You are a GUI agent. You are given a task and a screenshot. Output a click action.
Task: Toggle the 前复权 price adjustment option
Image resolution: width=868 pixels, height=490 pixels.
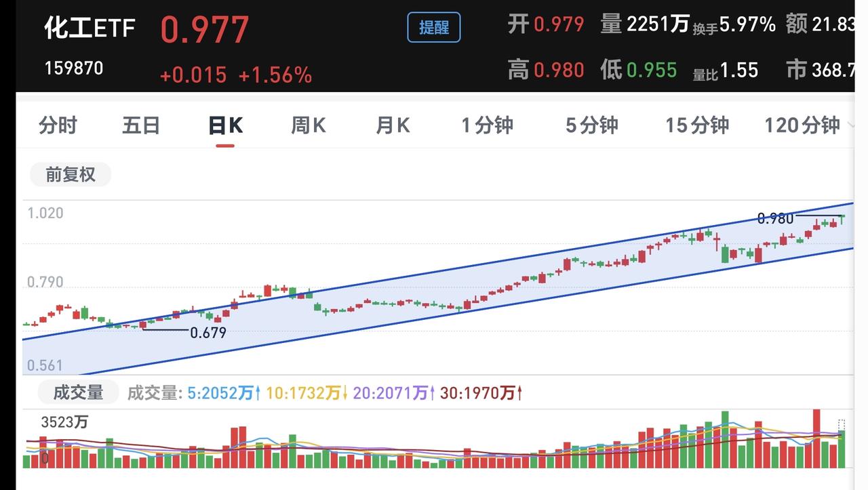tap(71, 175)
